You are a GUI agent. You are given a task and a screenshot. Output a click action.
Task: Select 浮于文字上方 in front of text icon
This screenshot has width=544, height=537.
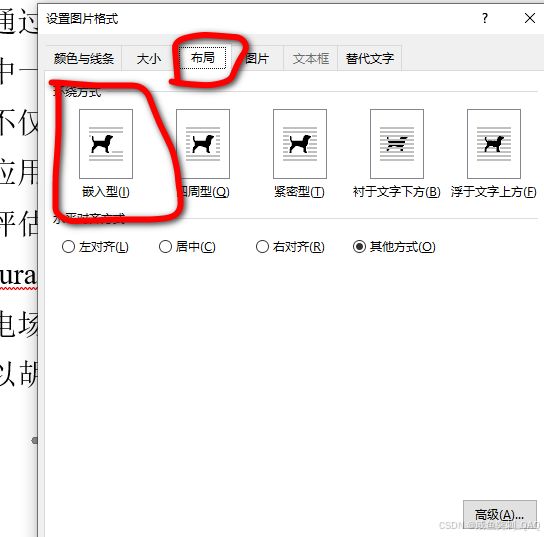(494, 144)
